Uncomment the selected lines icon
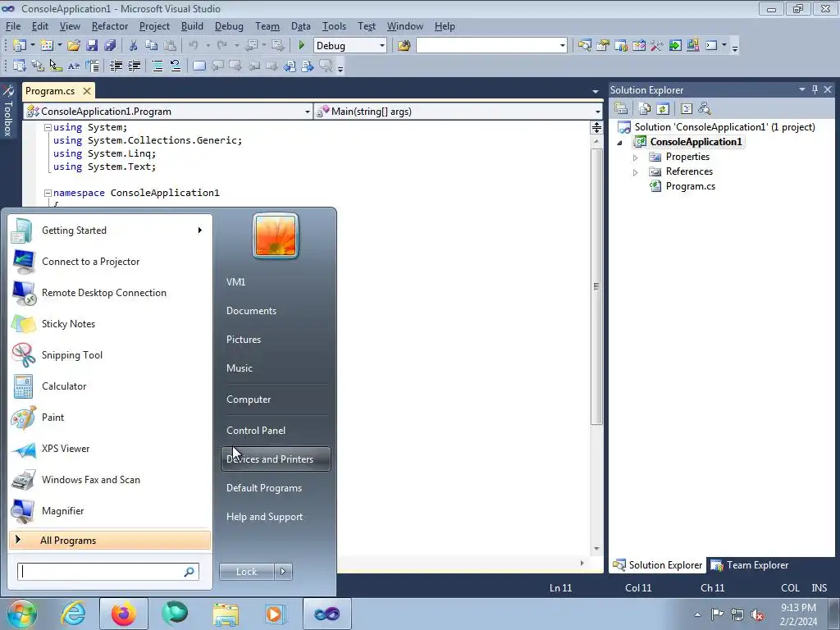Screen dimensions: 840x630 tap(176, 66)
